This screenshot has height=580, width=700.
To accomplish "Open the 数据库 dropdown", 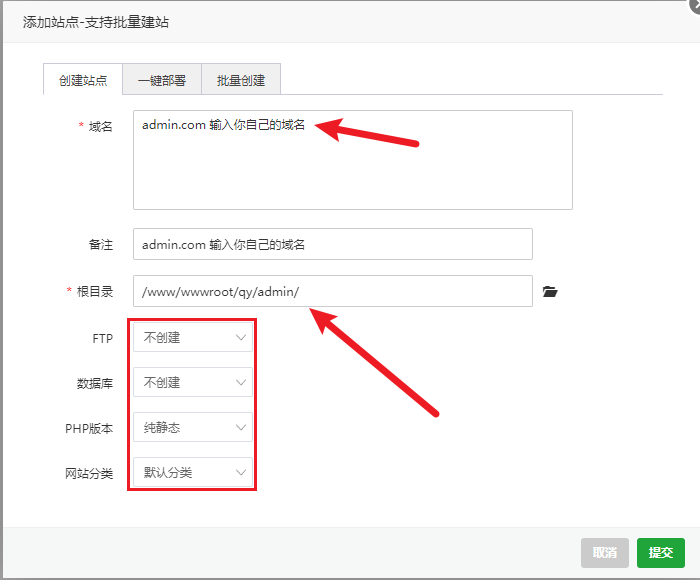I will [193, 382].
